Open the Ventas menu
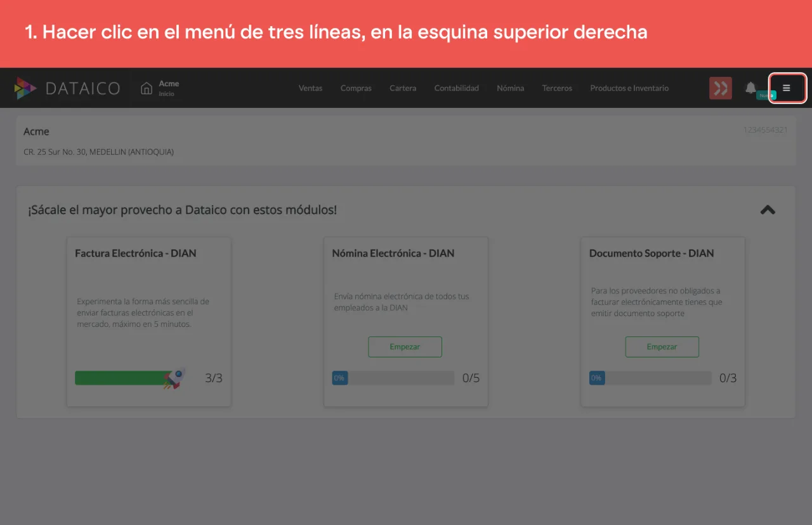 coord(311,88)
